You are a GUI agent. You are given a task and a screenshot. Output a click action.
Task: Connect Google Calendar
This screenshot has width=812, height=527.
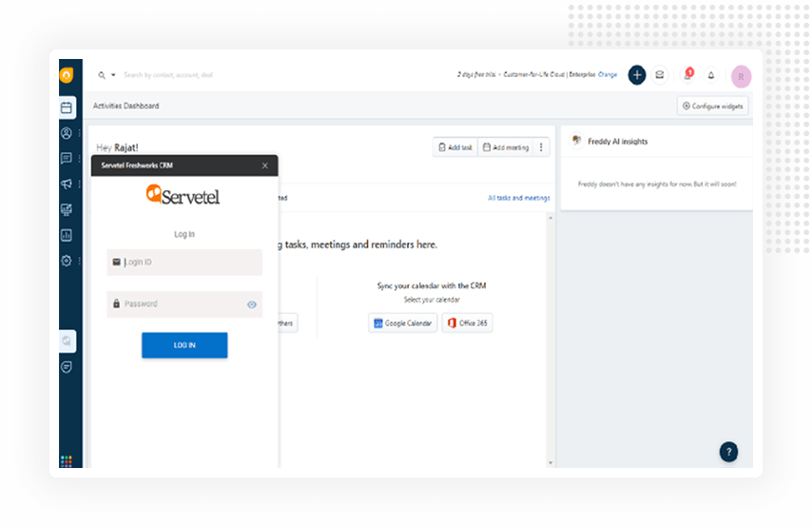tap(403, 322)
